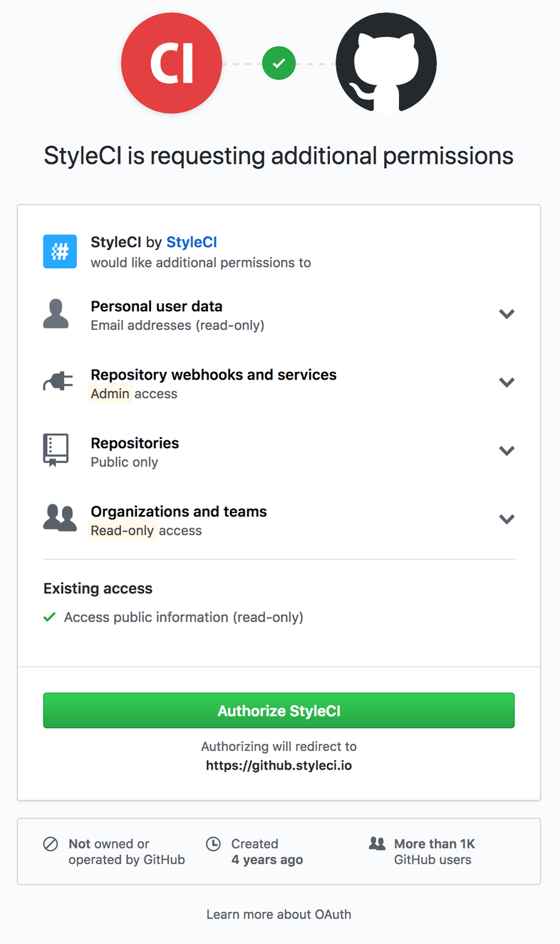This screenshot has width=560, height=944.
Task: Expand Repository webhooks and services details
Action: tap(507, 383)
